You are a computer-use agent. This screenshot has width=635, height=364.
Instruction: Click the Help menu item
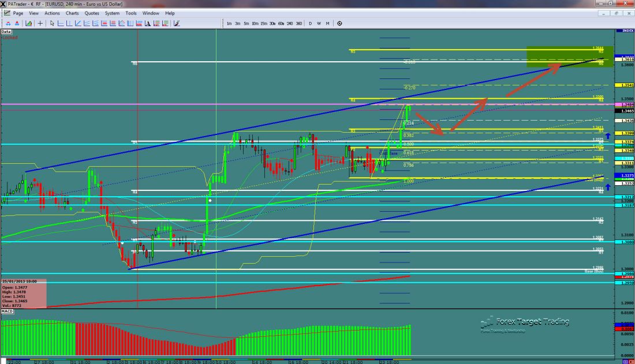(x=170, y=13)
